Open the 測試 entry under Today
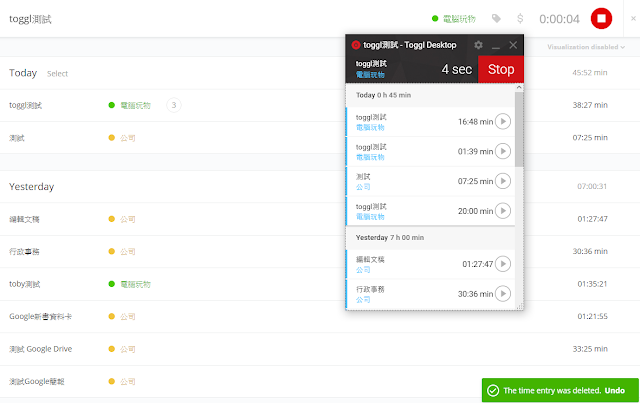This screenshot has height=403, width=640. pos(17,138)
